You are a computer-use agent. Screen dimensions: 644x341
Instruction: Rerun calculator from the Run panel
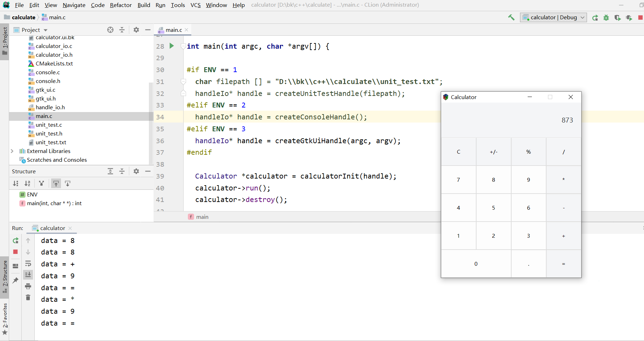[15, 241]
